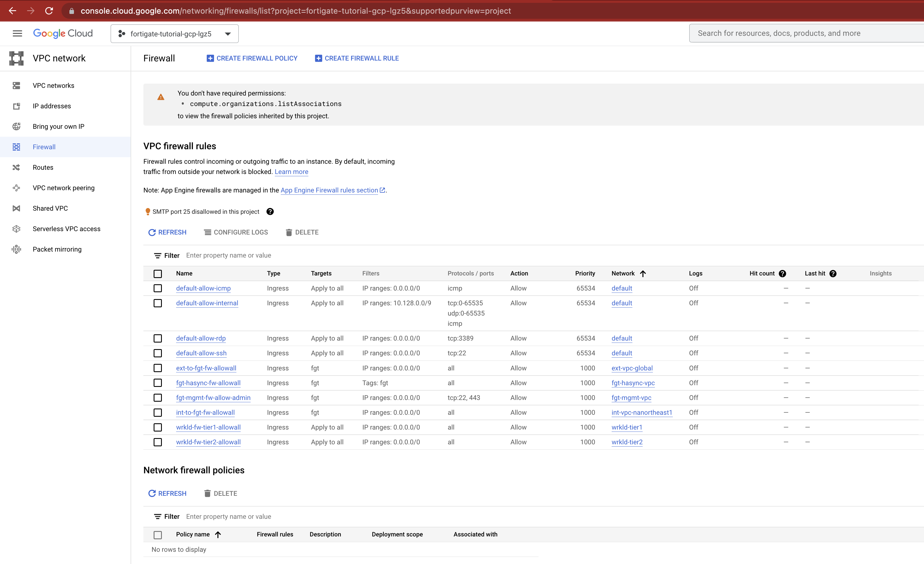
Task: Click the VPC network peering icon
Action: 16,188
